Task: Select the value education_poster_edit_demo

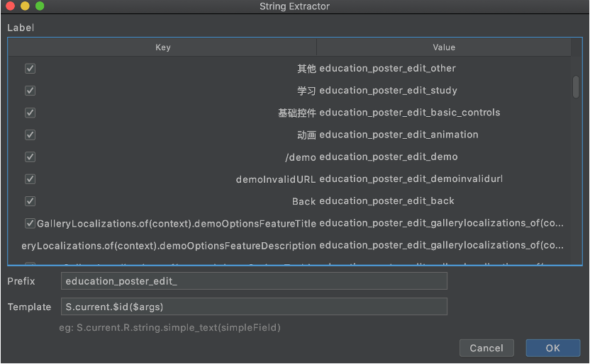Action: [389, 157]
